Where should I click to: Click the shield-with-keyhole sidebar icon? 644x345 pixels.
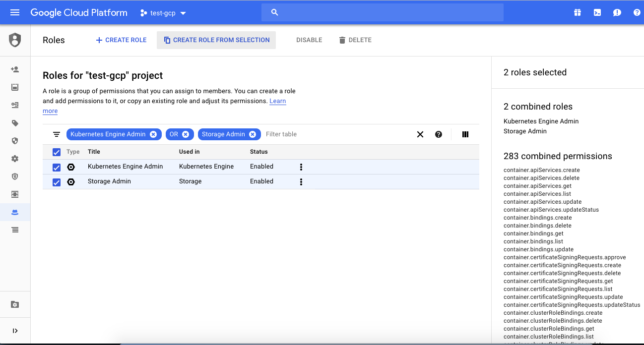pos(15,176)
